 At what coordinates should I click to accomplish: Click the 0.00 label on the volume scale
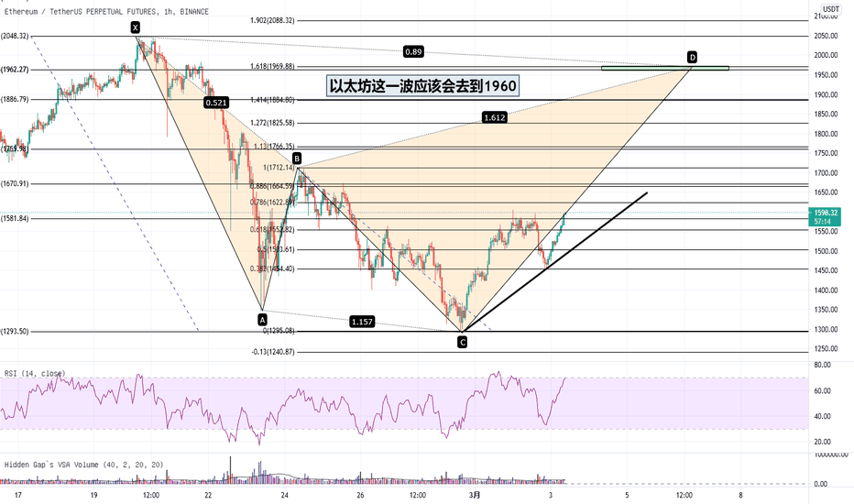821,484
